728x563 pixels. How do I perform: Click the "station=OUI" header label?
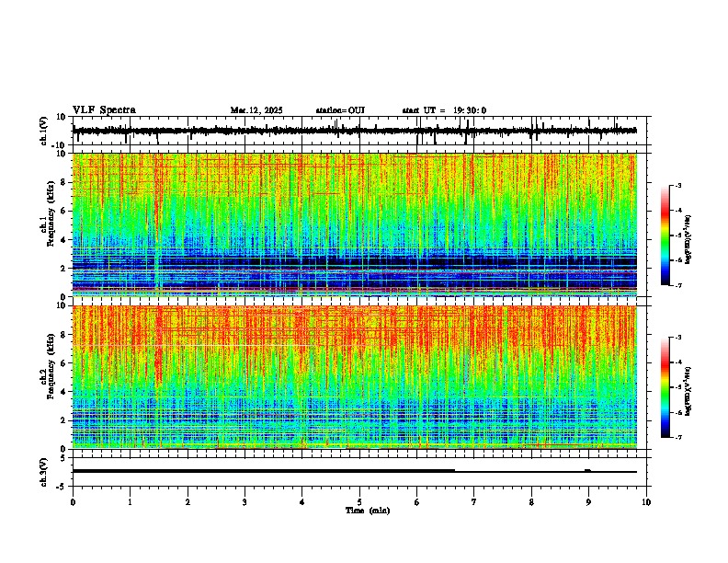point(340,110)
